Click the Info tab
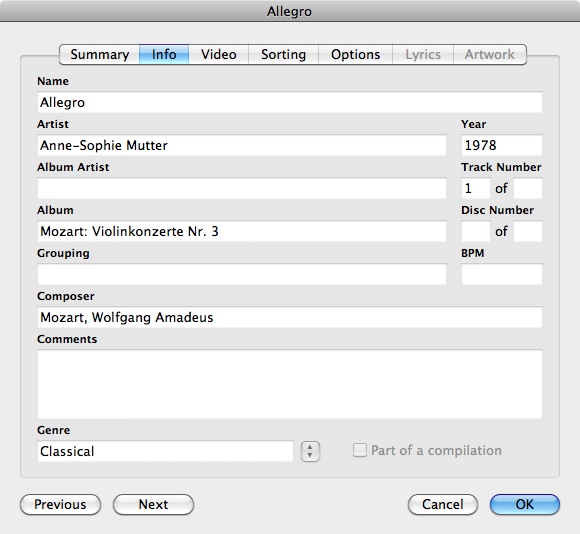The height and width of the screenshot is (534, 580). click(x=164, y=54)
